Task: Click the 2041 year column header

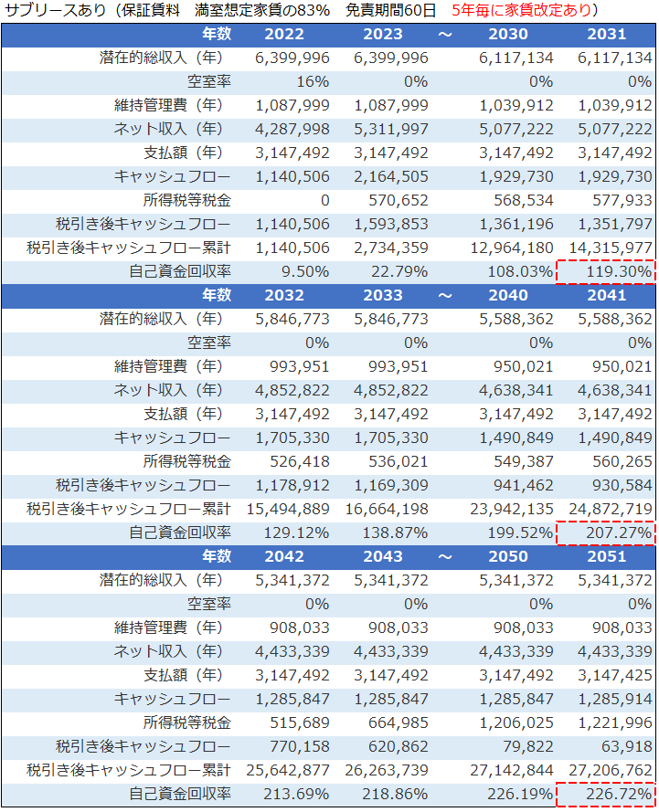Action: tap(607, 296)
